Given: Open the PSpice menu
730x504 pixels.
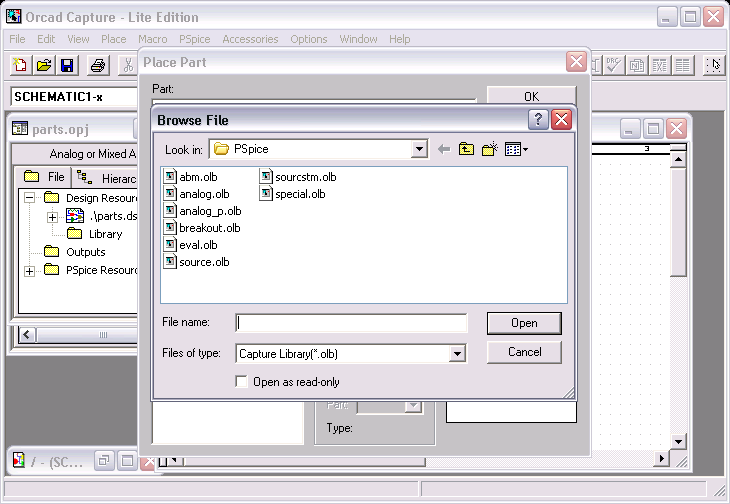Looking at the screenshot, I should (x=195, y=39).
